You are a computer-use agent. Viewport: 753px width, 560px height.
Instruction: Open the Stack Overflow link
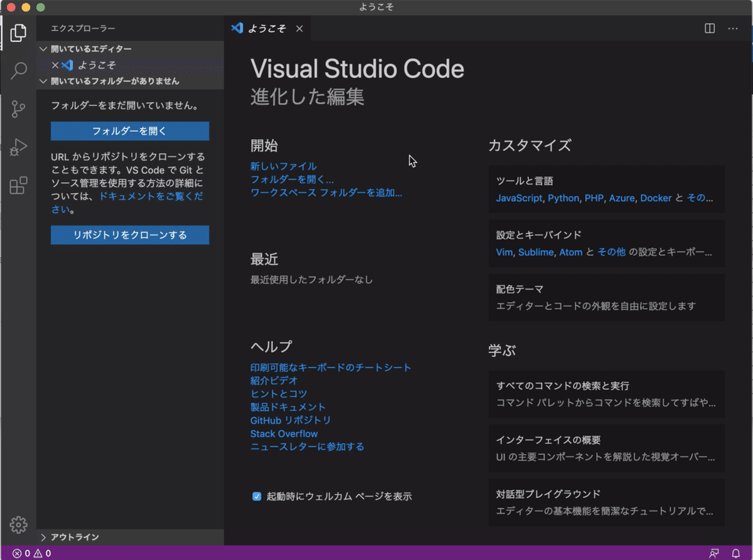pos(284,433)
